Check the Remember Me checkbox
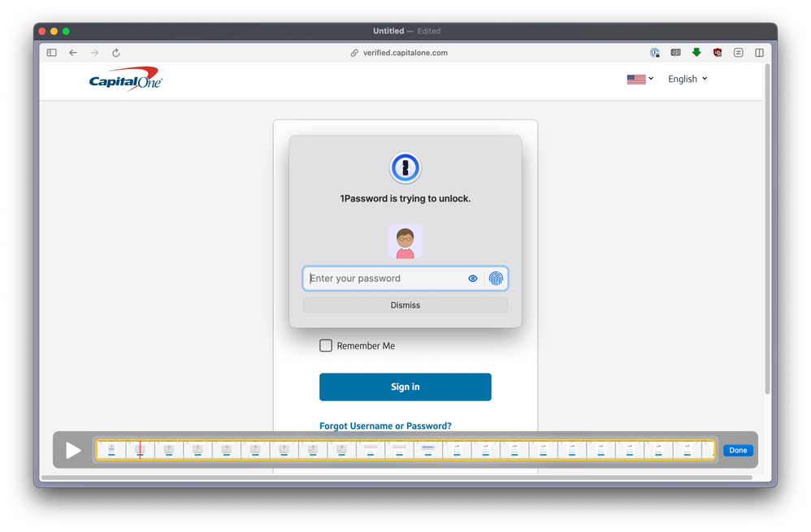The height and width of the screenshot is (532, 811). [326, 345]
